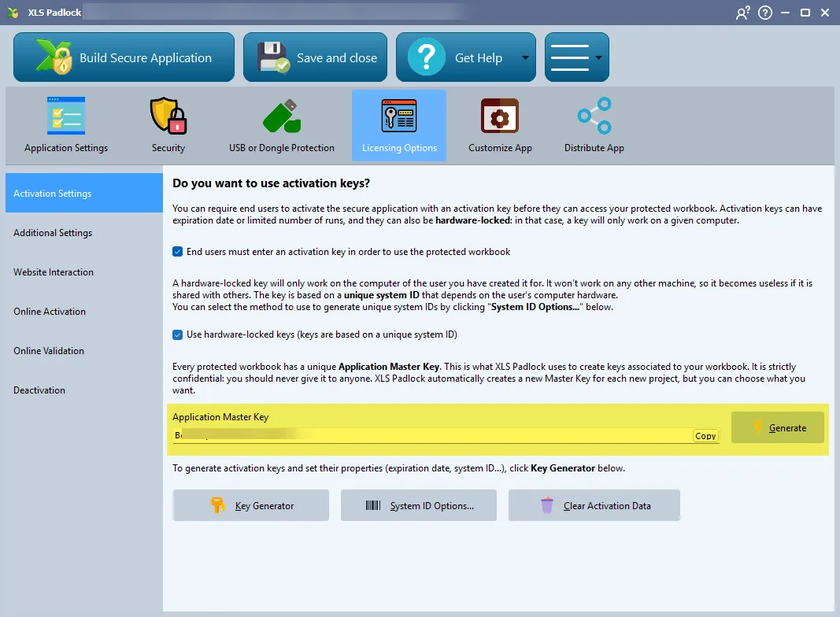Click the Save and close button
The height and width of the screenshot is (617, 840).
[x=315, y=57]
